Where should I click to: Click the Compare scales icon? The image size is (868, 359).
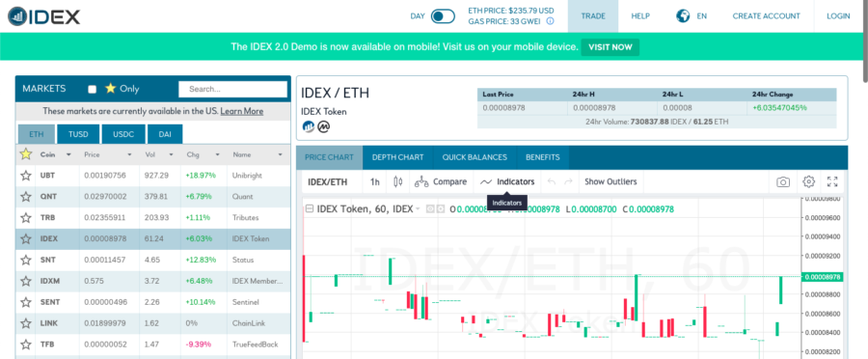point(421,181)
